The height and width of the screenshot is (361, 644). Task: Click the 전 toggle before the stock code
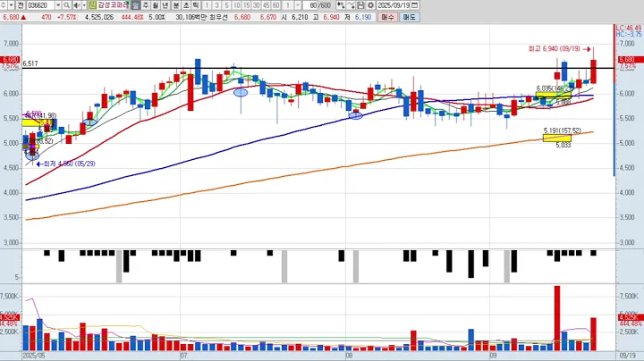click(20, 5)
